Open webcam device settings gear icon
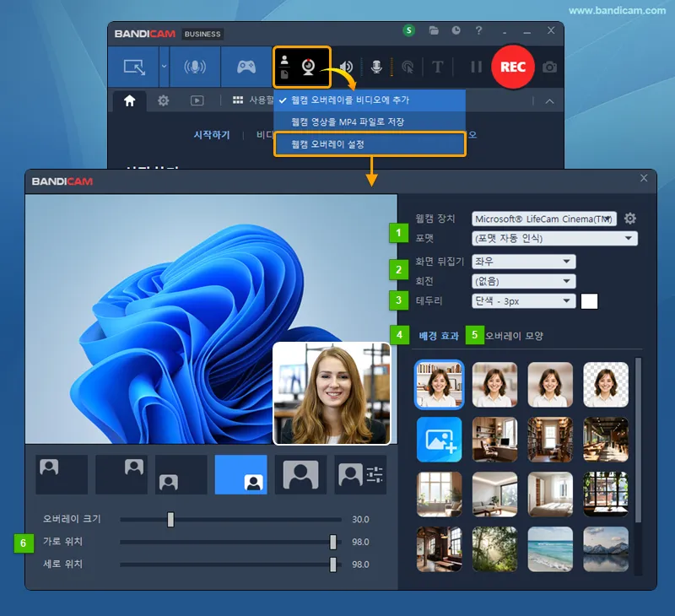The width and height of the screenshot is (675, 616). [629, 219]
